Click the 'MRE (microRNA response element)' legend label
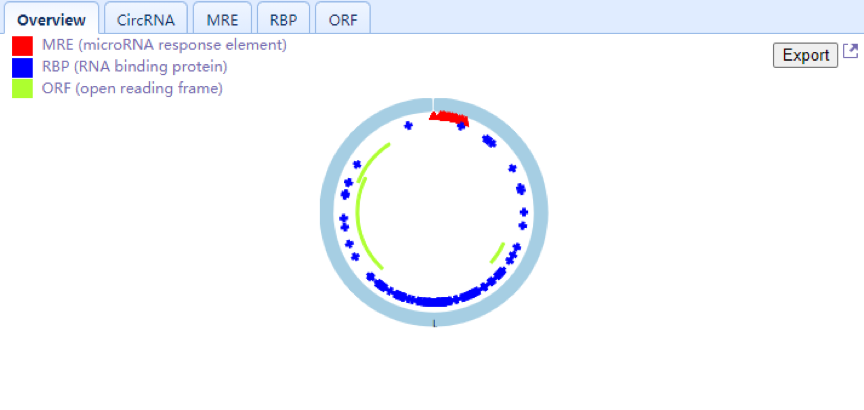The height and width of the screenshot is (410, 864). click(164, 45)
